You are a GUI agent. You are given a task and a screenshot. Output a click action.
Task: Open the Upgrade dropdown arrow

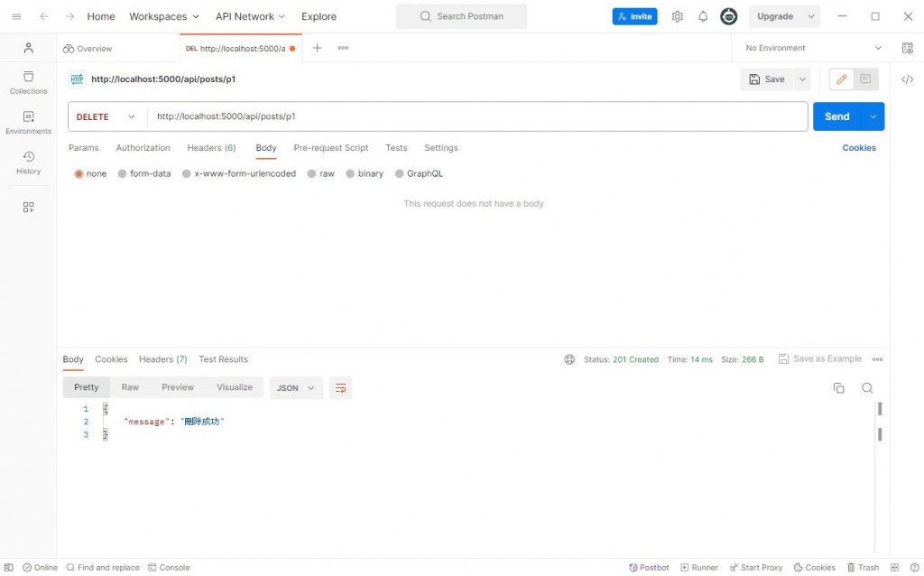point(811,16)
